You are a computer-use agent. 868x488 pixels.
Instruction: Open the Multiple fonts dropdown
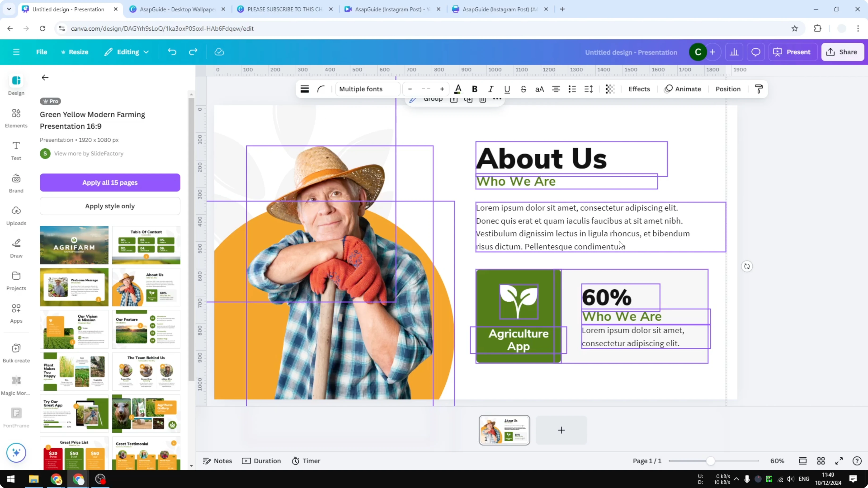pyautogui.click(x=367, y=89)
